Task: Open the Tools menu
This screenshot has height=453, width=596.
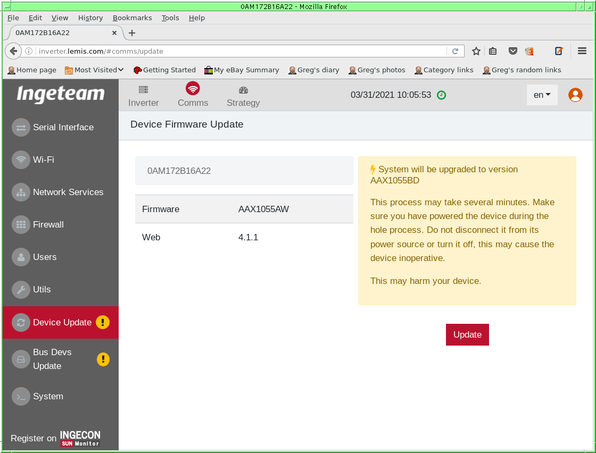Action: click(170, 18)
